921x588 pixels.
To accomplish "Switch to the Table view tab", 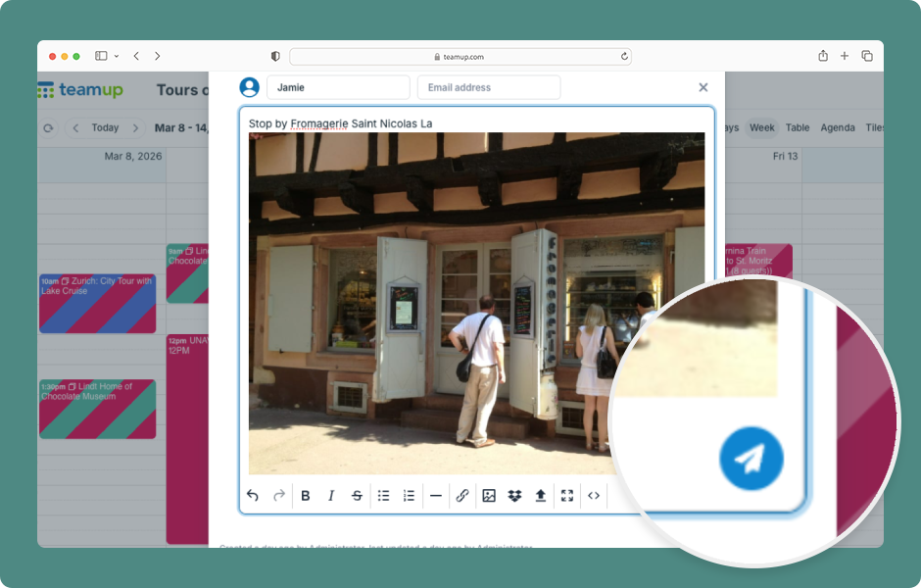I will pyautogui.click(x=797, y=127).
